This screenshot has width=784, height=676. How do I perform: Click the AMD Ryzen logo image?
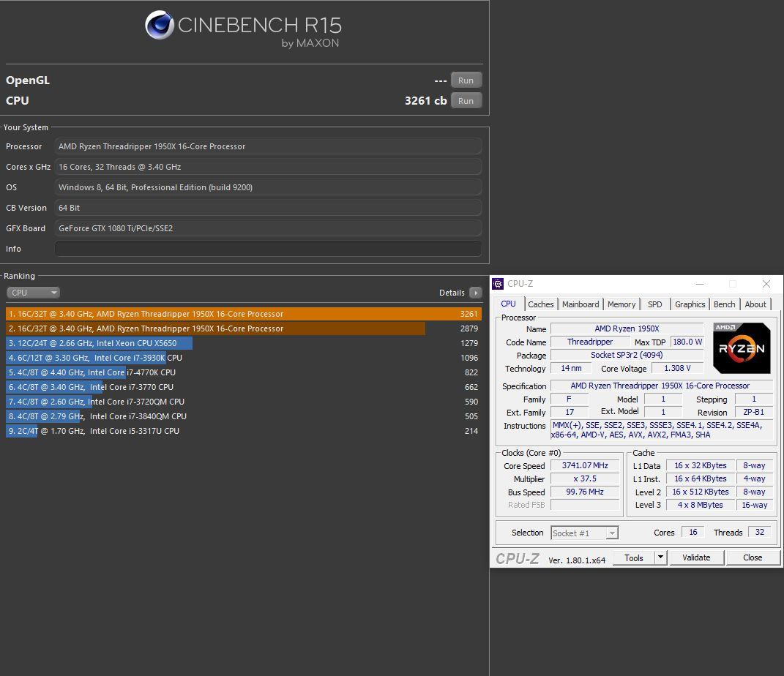pos(742,348)
